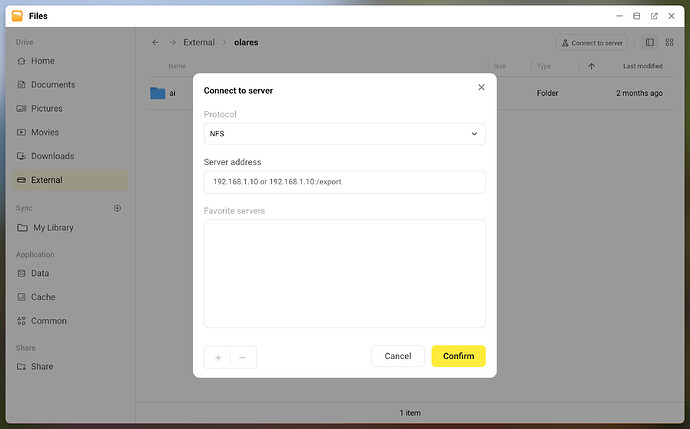The width and height of the screenshot is (690, 429).
Task: Navigate back with the left arrow
Action: 155,42
